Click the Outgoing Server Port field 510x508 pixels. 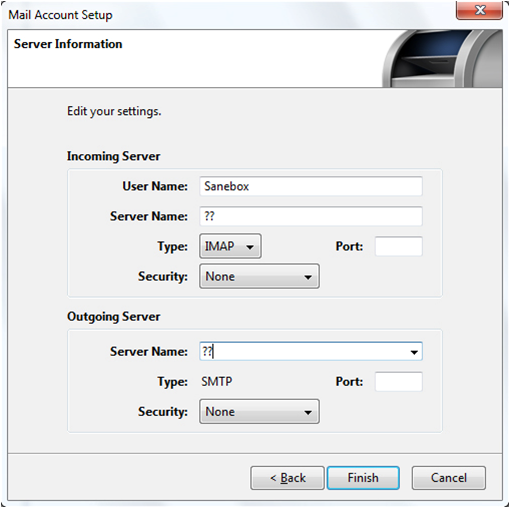pos(399,382)
